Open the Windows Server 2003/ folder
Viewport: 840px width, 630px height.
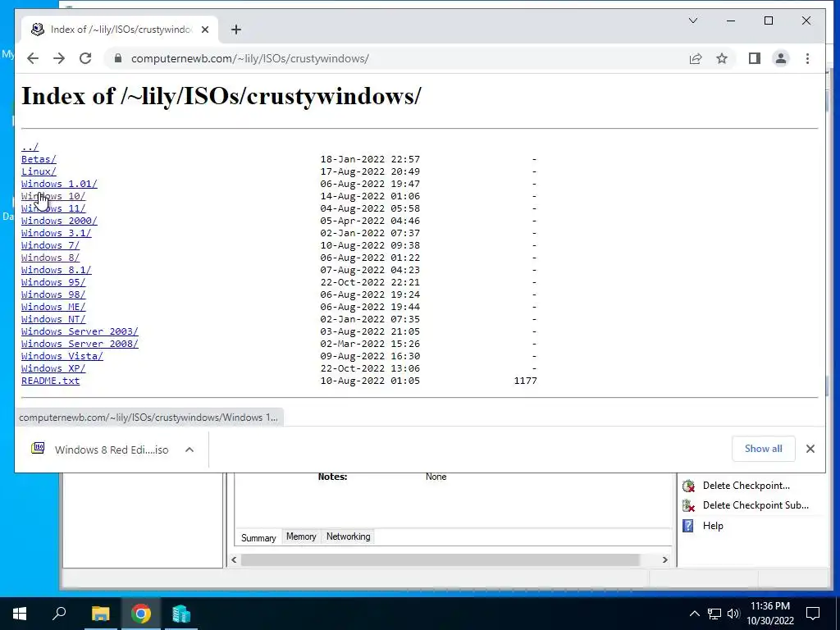coord(80,331)
